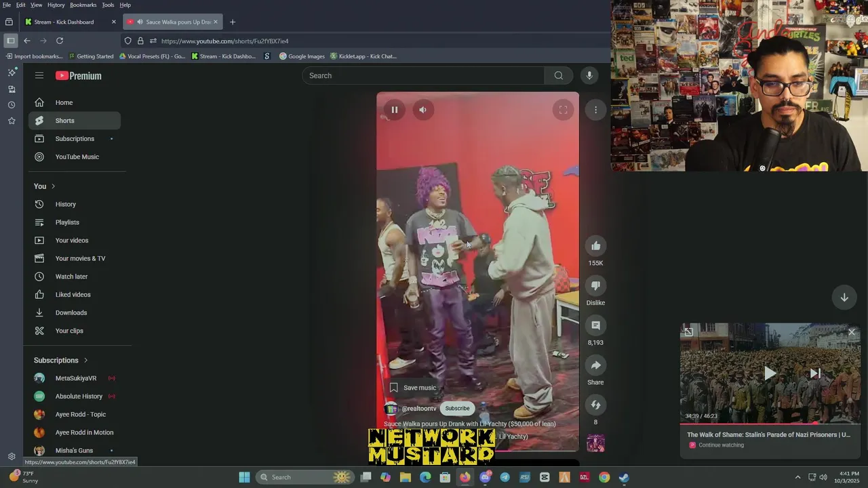This screenshot has width=868, height=488.
Task: Seek on the miniplayer progress bar
Action: [770, 424]
